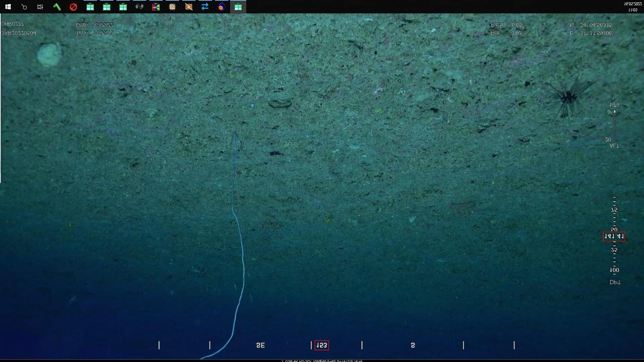Click the DPT depth scale label
This screenshot has width=644, height=362.
(x=615, y=283)
